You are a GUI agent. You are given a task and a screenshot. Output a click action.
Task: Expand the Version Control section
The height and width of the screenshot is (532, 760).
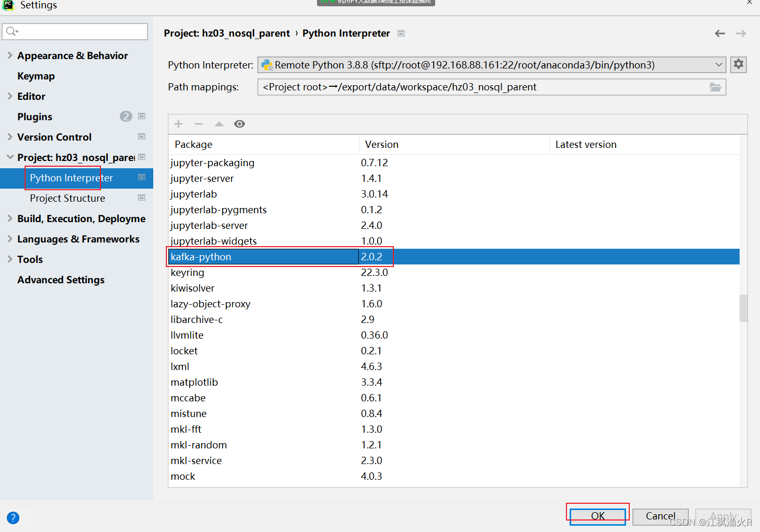click(10, 136)
